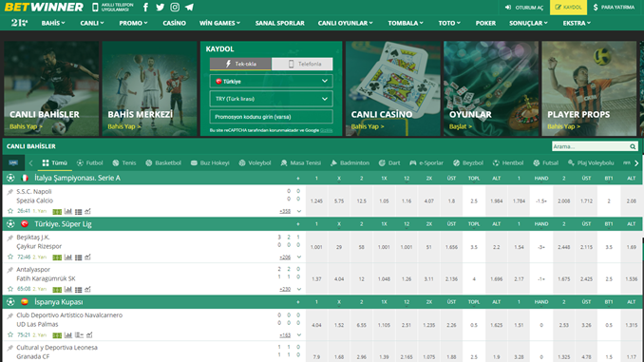Expand the EKSTRA menu
The height and width of the screenshot is (362, 644).
(577, 23)
